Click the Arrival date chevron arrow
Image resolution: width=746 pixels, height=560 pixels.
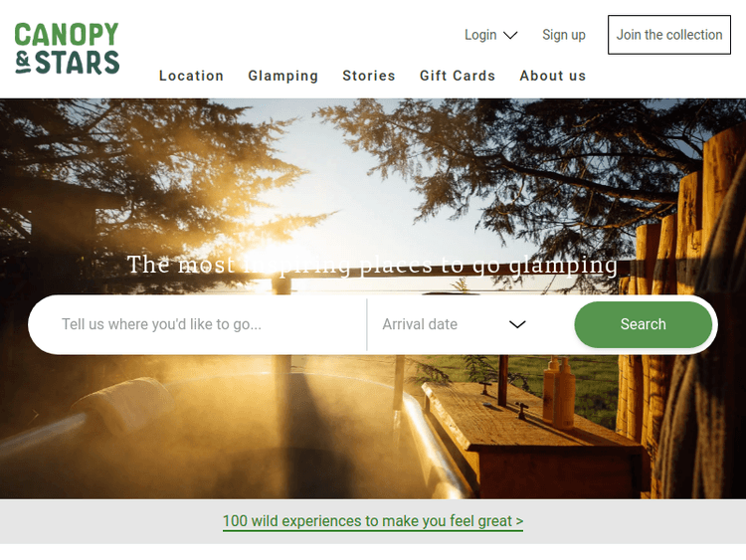pyautogui.click(x=517, y=324)
